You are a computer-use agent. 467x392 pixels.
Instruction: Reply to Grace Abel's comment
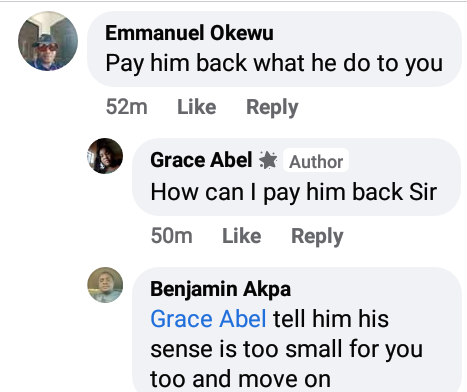(x=317, y=236)
